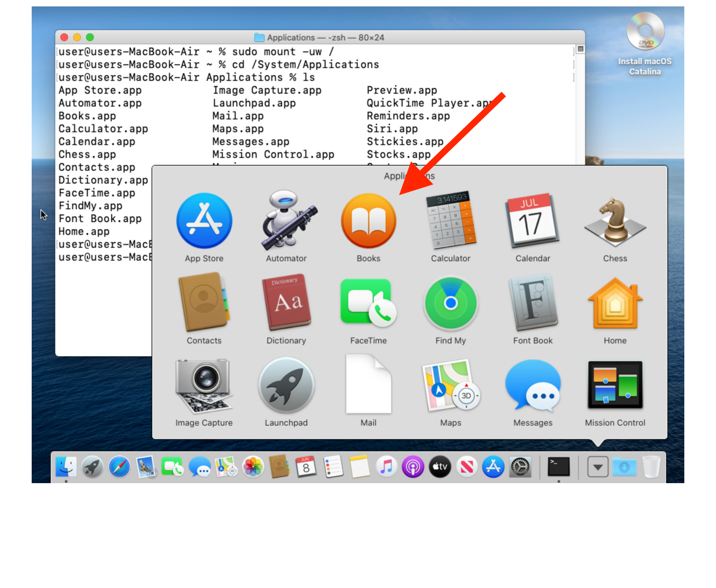Launch Reminders from the Dock
The width and height of the screenshot is (716, 588).
tap(333, 466)
